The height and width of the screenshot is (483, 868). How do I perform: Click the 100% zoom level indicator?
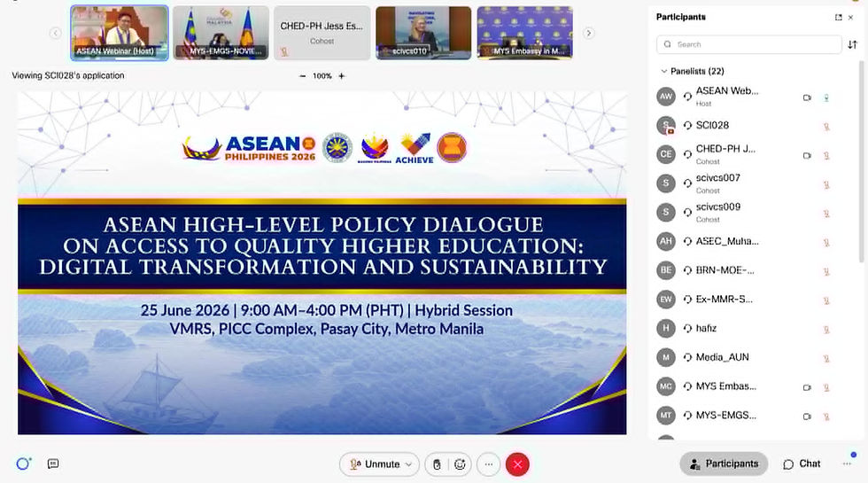(x=322, y=76)
